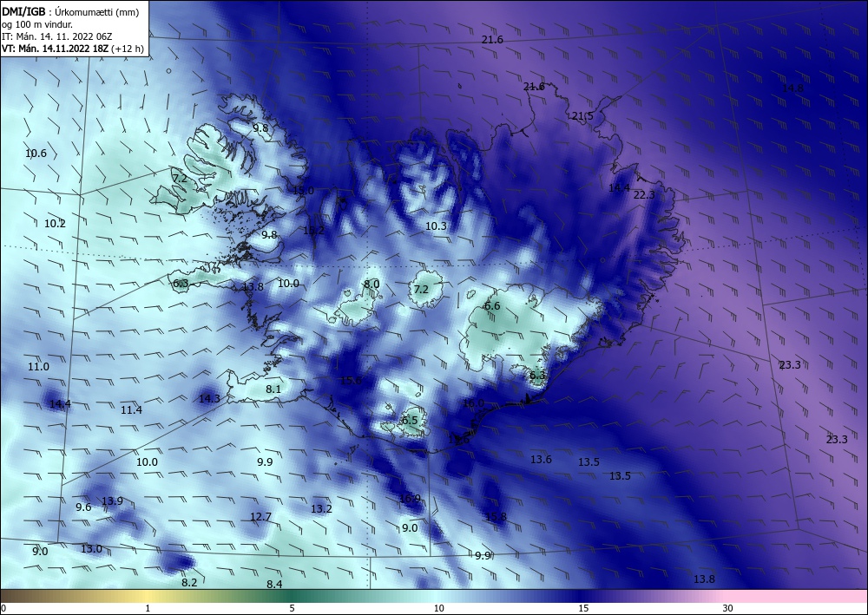Click the 15.6 value on the map
868x615 pixels.
point(351,381)
